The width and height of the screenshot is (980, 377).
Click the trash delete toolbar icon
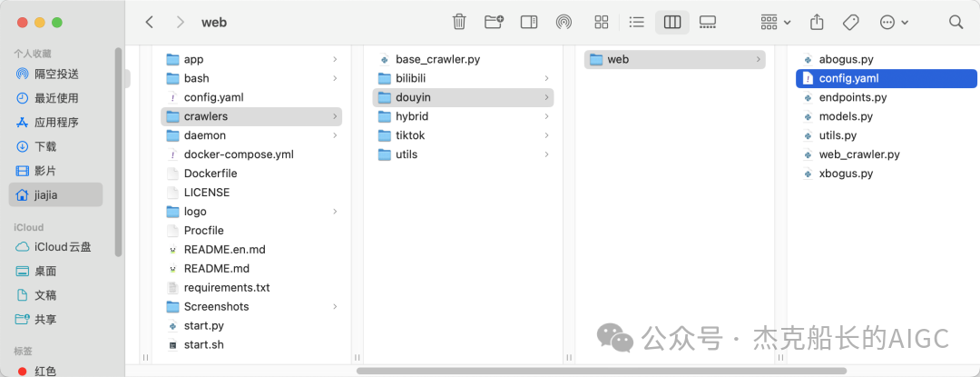pos(459,23)
